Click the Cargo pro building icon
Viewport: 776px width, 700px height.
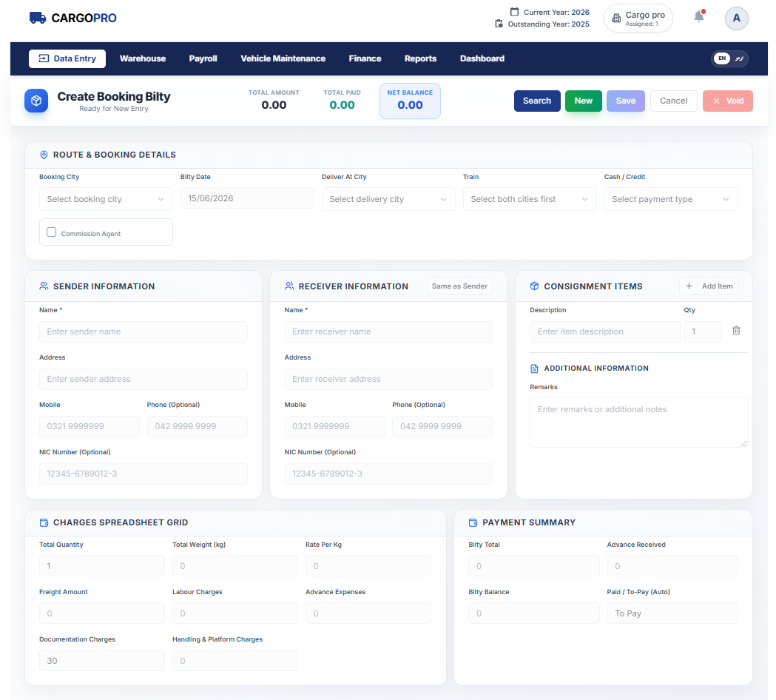(x=616, y=18)
